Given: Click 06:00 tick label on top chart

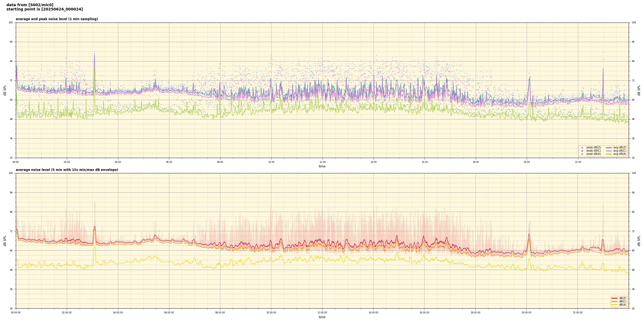Looking at the screenshot, I should [169, 162].
